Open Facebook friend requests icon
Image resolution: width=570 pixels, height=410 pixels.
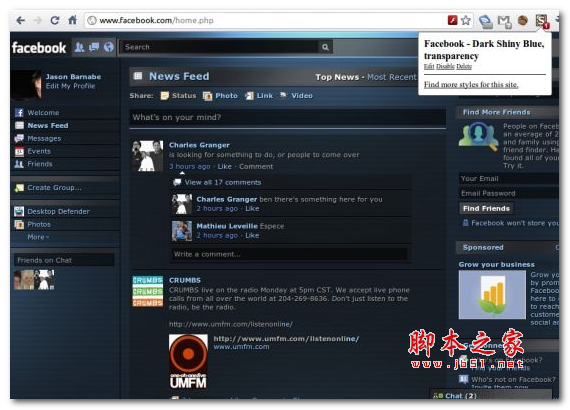pyautogui.click(x=79, y=47)
